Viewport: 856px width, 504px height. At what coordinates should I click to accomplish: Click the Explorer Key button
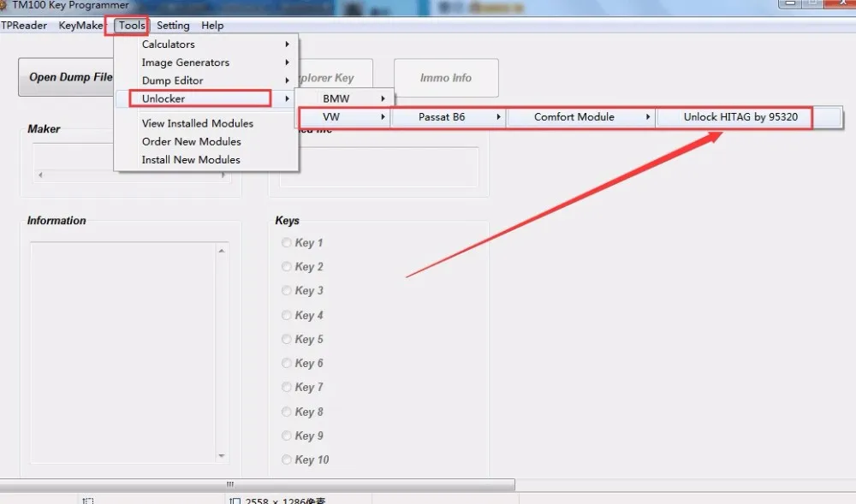pos(336,74)
